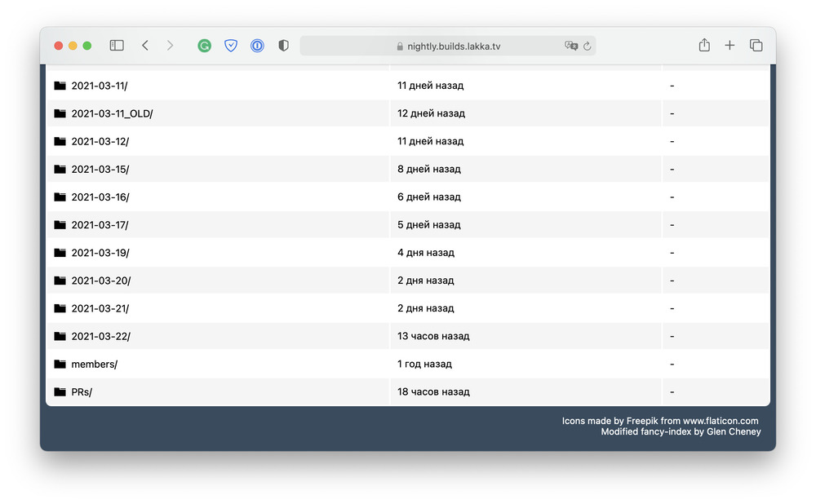The width and height of the screenshot is (816, 504).
Task: Click the translate icon in address bar
Action: click(571, 46)
